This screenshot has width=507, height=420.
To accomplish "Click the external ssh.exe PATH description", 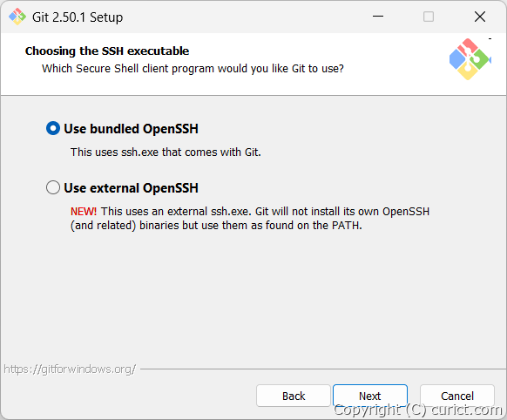I will click(x=250, y=218).
